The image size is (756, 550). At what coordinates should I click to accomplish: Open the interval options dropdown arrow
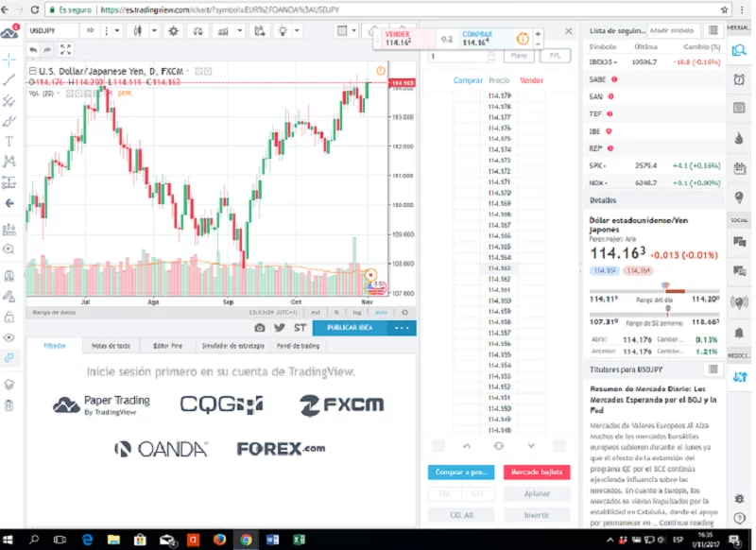click(x=116, y=31)
